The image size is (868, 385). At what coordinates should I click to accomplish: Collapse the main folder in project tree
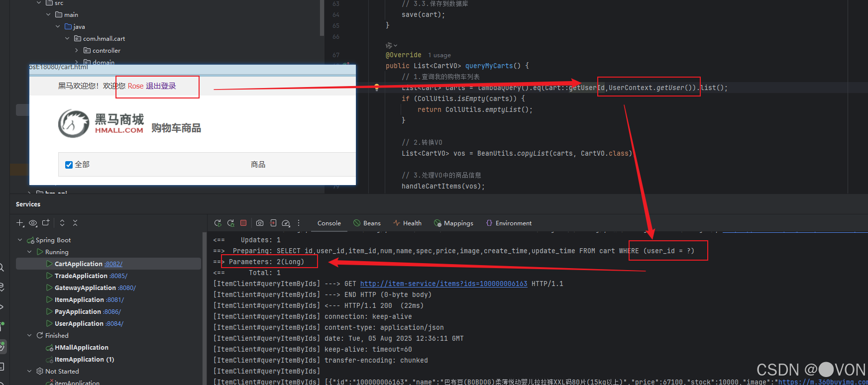click(x=48, y=14)
